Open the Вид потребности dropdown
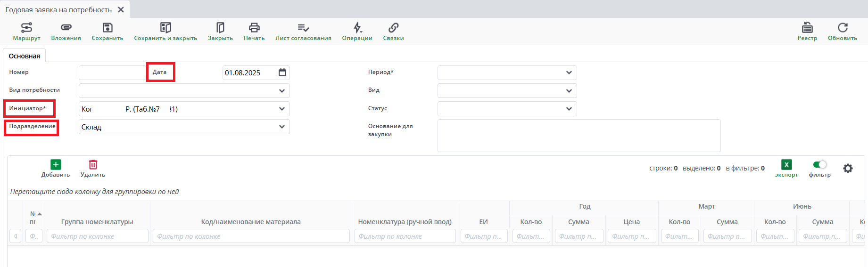This screenshot has height=267, width=868. [x=281, y=90]
